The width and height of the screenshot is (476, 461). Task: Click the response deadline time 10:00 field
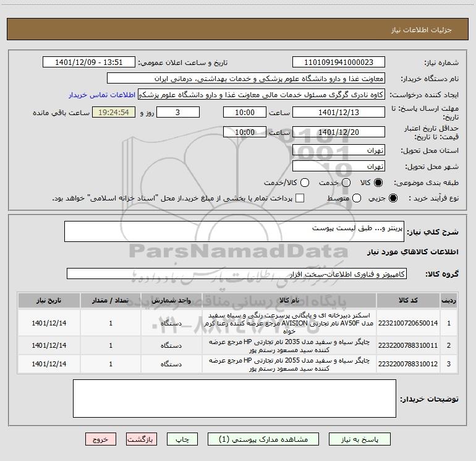click(x=245, y=112)
